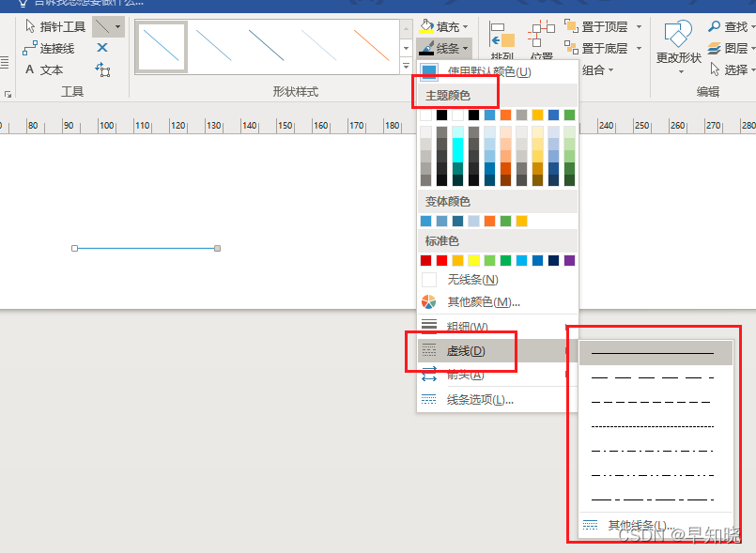This screenshot has height=553, width=756.
Task: Select the Text tool (文本)
Action: (x=44, y=69)
